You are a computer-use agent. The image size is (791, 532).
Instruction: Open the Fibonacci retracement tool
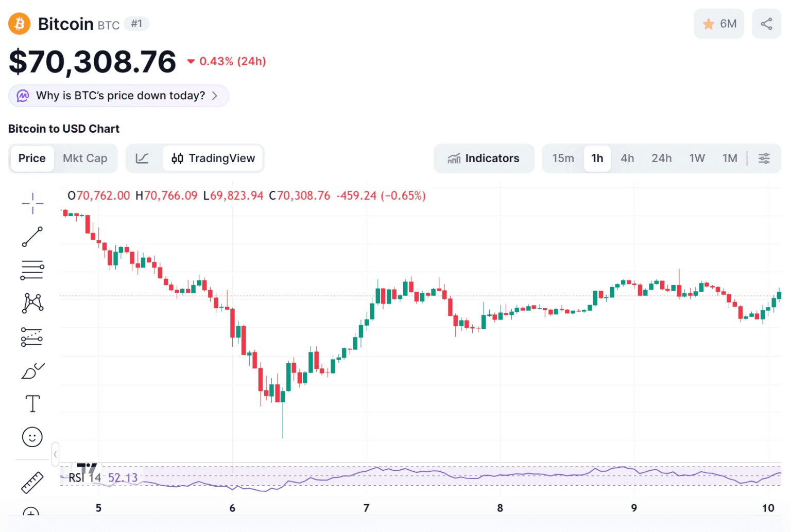pos(32,270)
